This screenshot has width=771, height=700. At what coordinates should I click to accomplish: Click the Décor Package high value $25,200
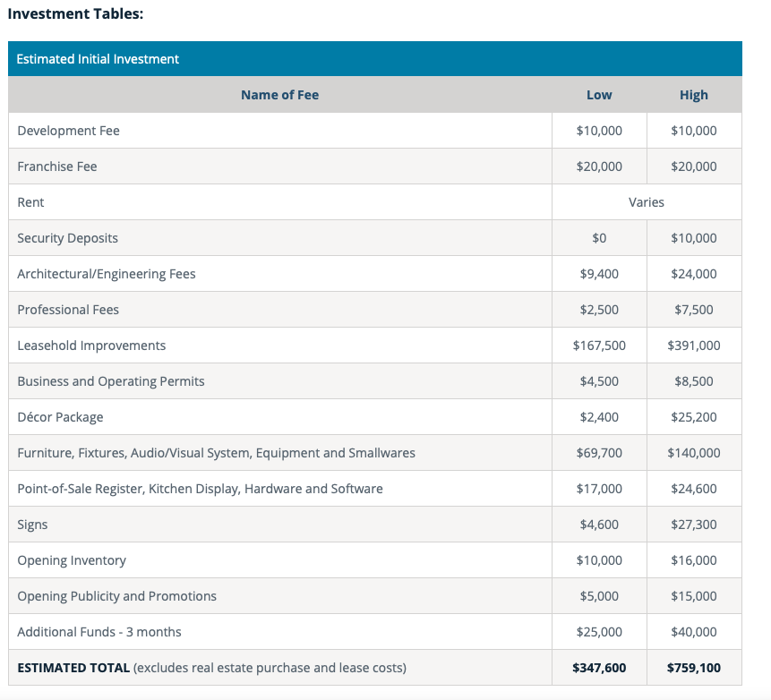point(694,417)
